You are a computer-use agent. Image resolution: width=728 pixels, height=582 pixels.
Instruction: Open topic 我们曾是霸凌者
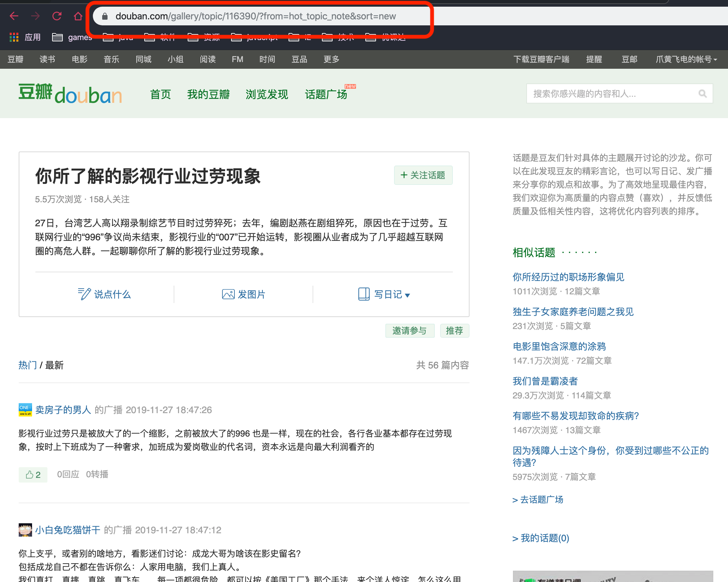[x=545, y=381]
